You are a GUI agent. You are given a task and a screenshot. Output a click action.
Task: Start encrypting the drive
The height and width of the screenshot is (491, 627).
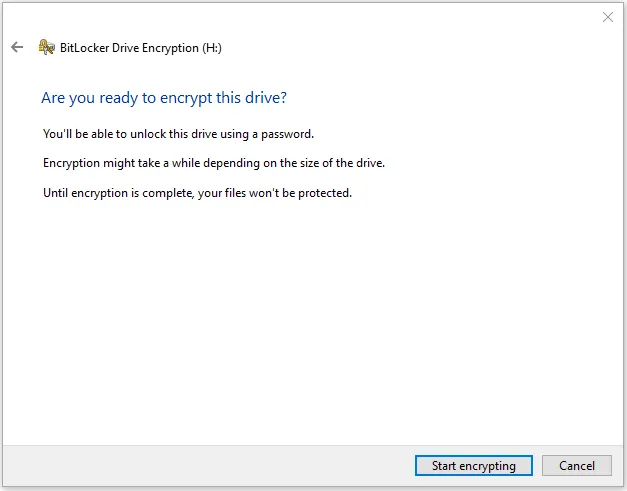click(x=473, y=466)
